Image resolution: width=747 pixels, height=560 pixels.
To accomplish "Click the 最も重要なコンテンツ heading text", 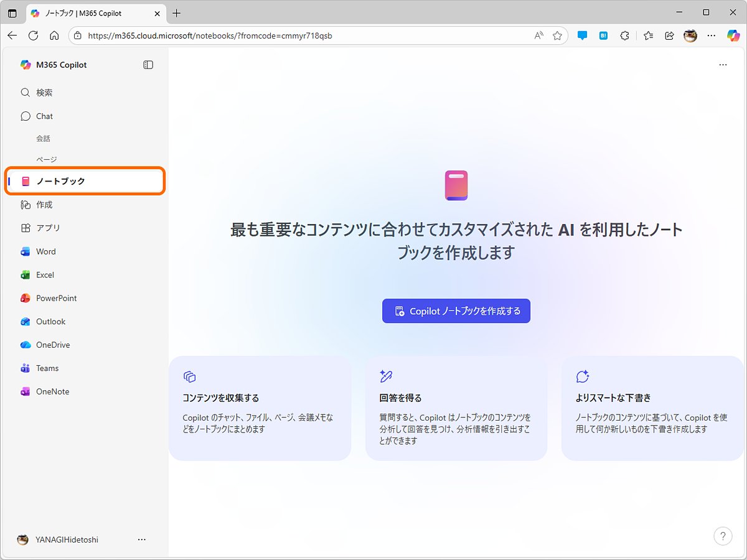I will (456, 241).
